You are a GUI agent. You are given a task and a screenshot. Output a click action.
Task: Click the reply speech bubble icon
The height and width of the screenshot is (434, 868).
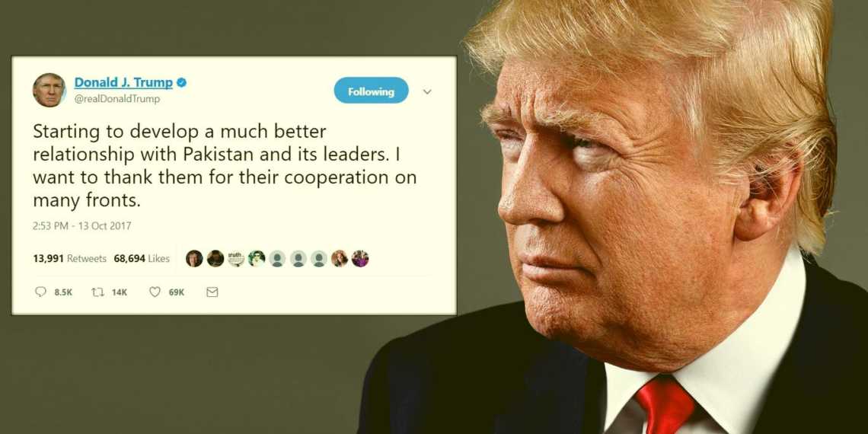click(x=41, y=292)
